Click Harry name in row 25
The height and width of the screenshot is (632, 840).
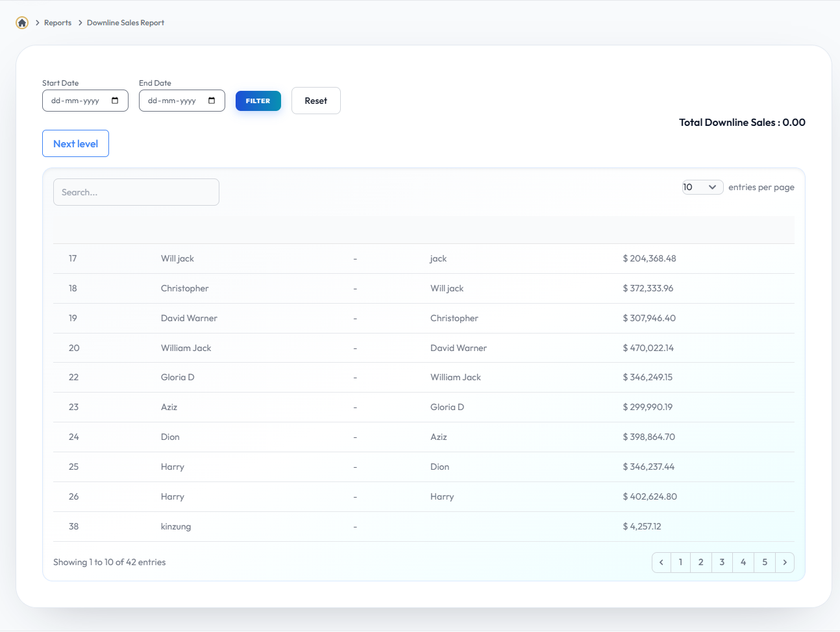click(x=173, y=467)
